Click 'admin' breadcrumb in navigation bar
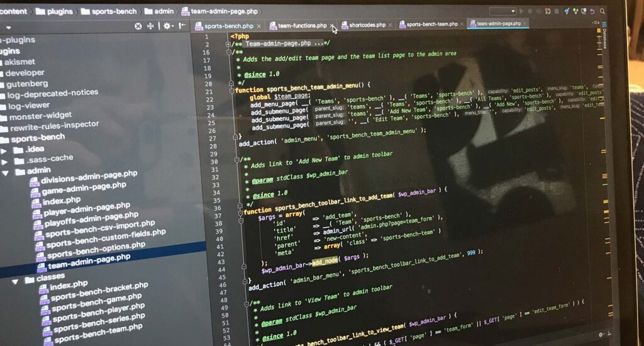This screenshot has height=346, width=644. [158, 11]
